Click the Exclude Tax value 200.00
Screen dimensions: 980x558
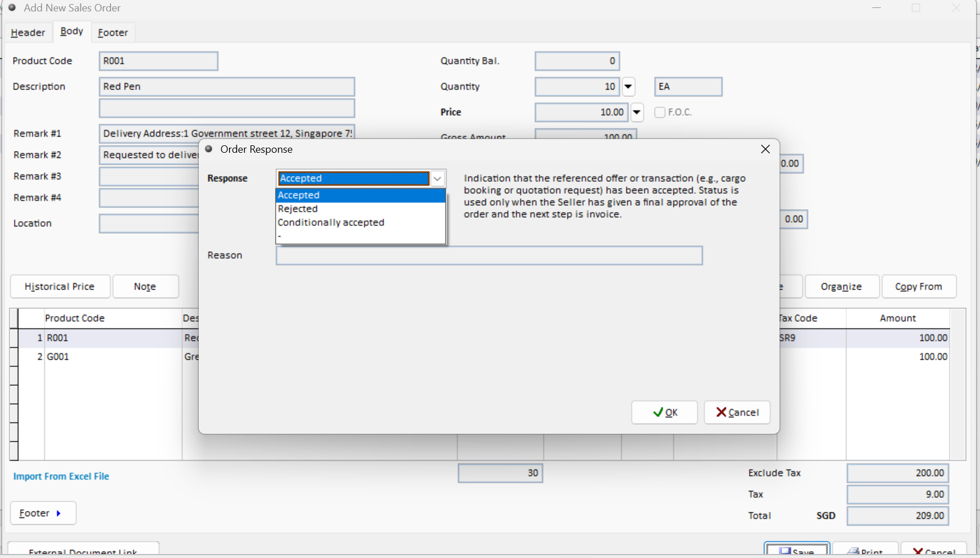point(897,473)
